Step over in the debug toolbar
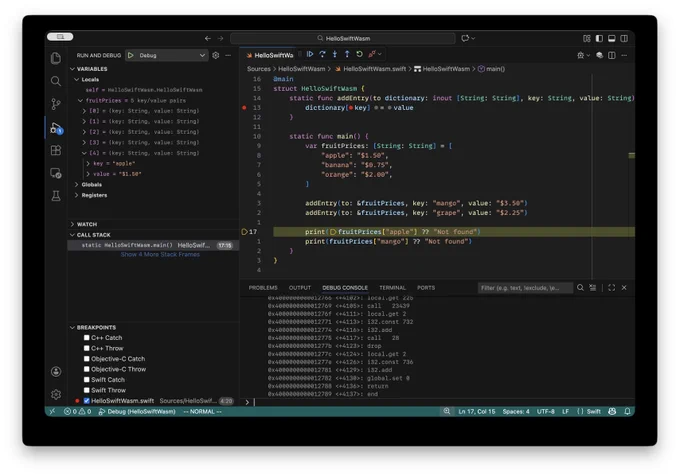 pyautogui.click(x=322, y=54)
